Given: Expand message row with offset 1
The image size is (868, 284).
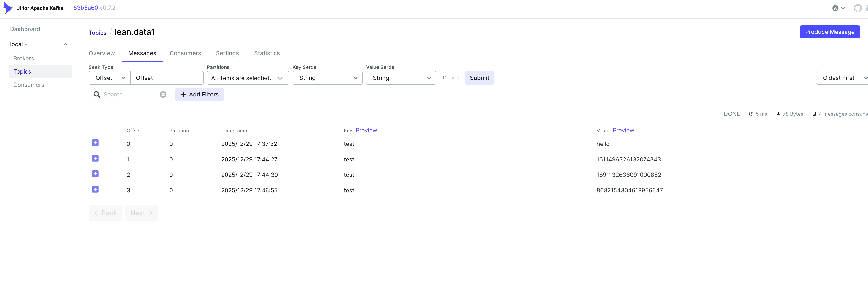Looking at the screenshot, I should click(x=95, y=158).
